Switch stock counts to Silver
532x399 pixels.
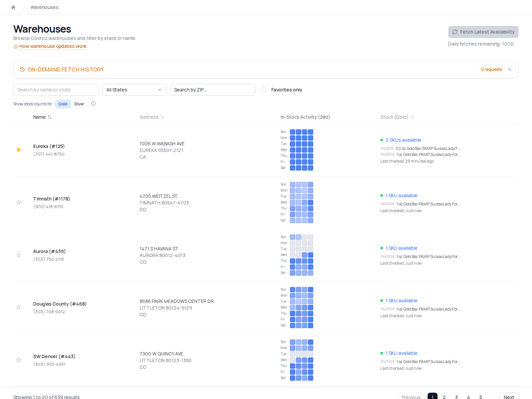[79, 104]
